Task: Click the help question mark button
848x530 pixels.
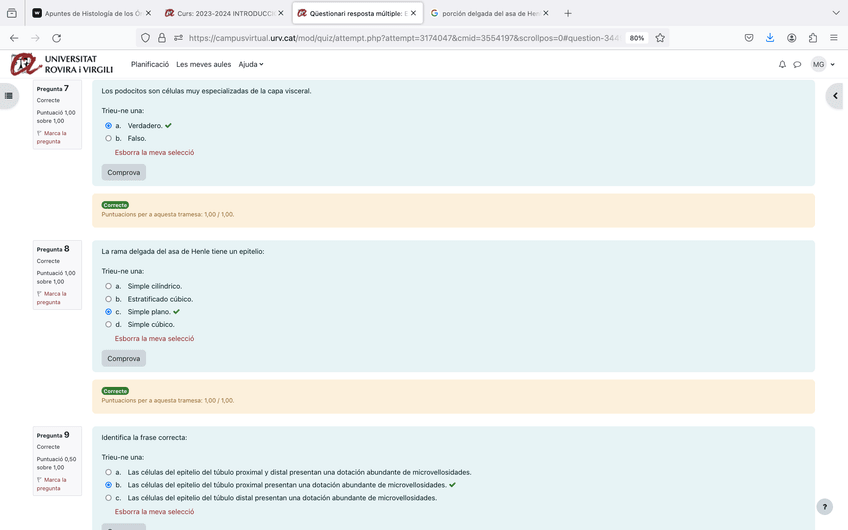Action: (x=824, y=507)
